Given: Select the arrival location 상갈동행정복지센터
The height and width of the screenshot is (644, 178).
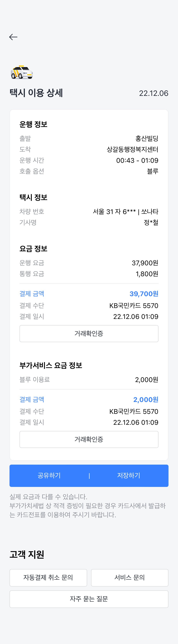Looking at the screenshot, I should pos(132,149).
